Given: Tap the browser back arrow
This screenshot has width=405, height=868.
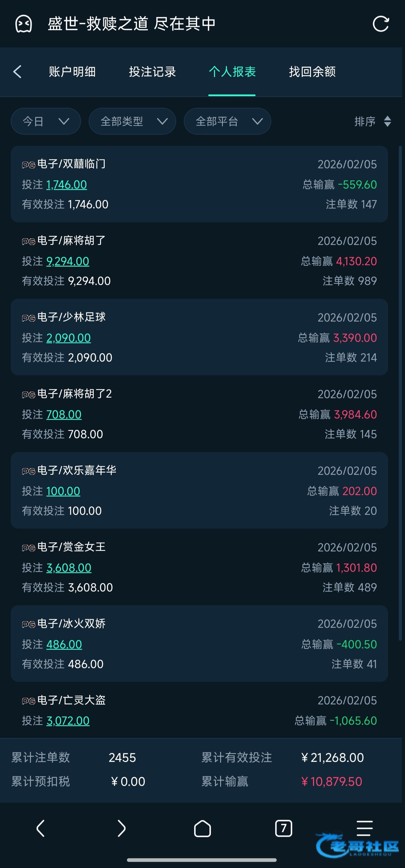Looking at the screenshot, I should click(41, 828).
